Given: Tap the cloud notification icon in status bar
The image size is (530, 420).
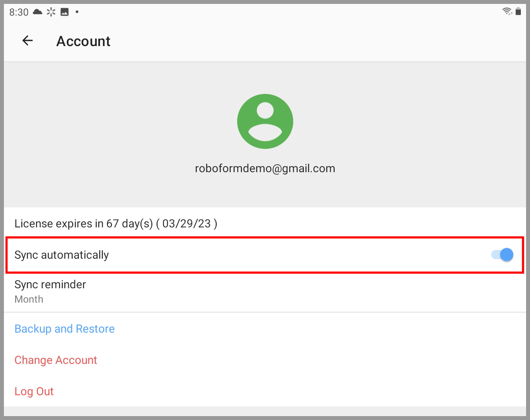Looking at the screenshot, I should (37, 12).
